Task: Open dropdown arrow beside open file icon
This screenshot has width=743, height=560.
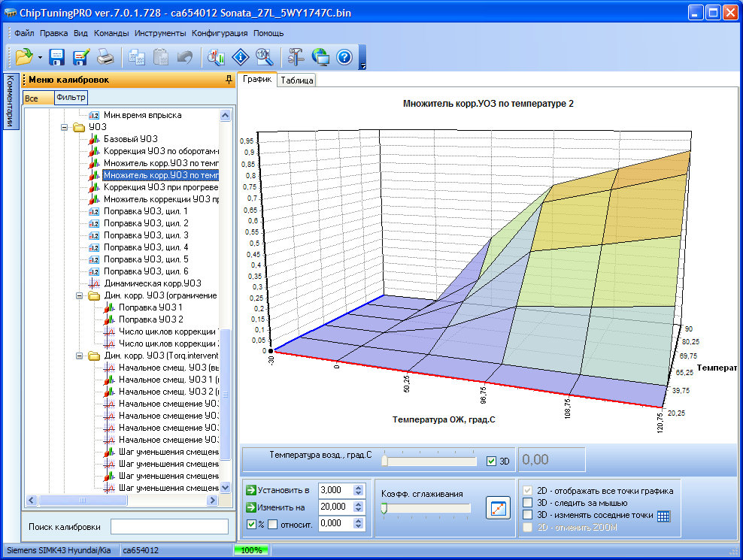Action: point(39,57)
